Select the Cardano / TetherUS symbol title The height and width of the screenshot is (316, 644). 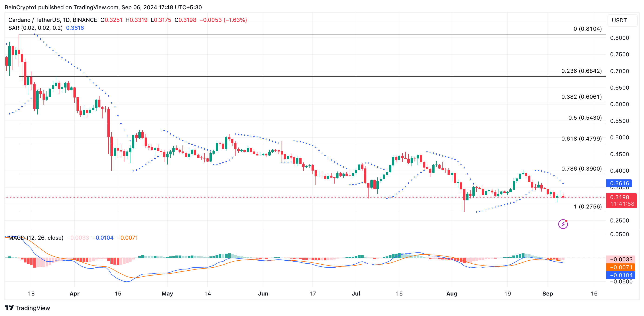tap(53, 20)
